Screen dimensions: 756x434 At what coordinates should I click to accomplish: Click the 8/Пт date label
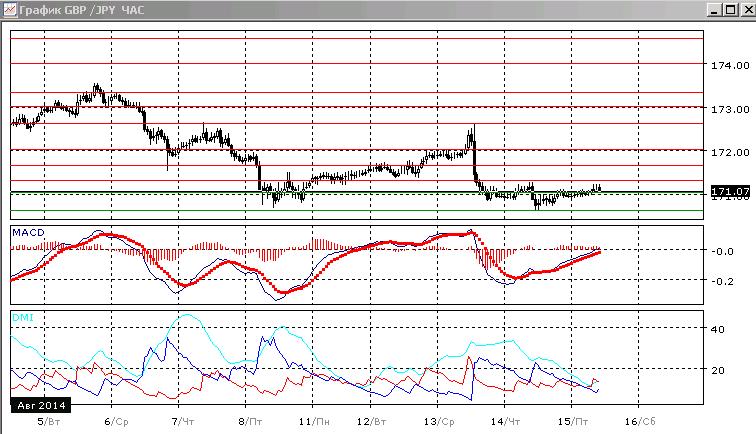click(250, 422)
